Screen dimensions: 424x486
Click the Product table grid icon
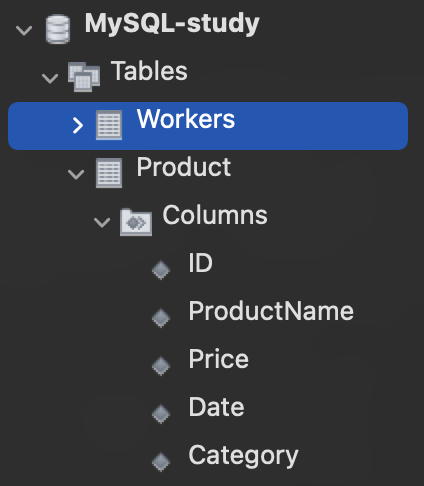tap(109, 173)
